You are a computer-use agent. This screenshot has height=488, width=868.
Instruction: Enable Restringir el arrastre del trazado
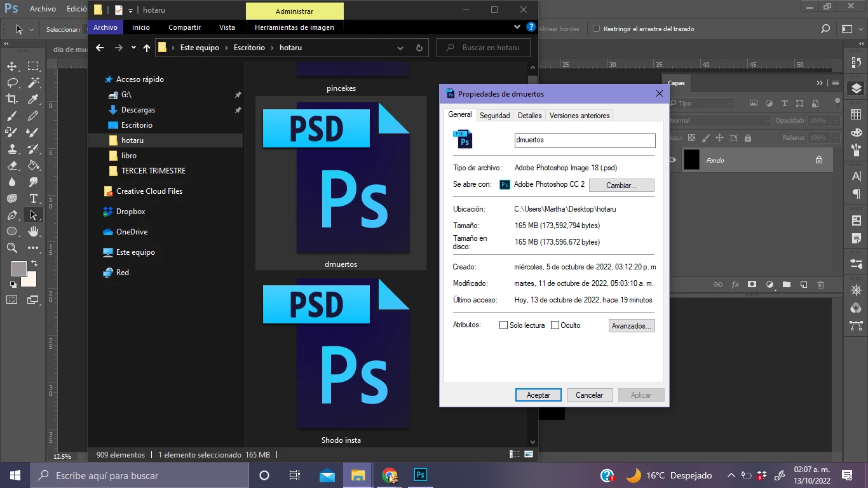click(x=596, y=29)
